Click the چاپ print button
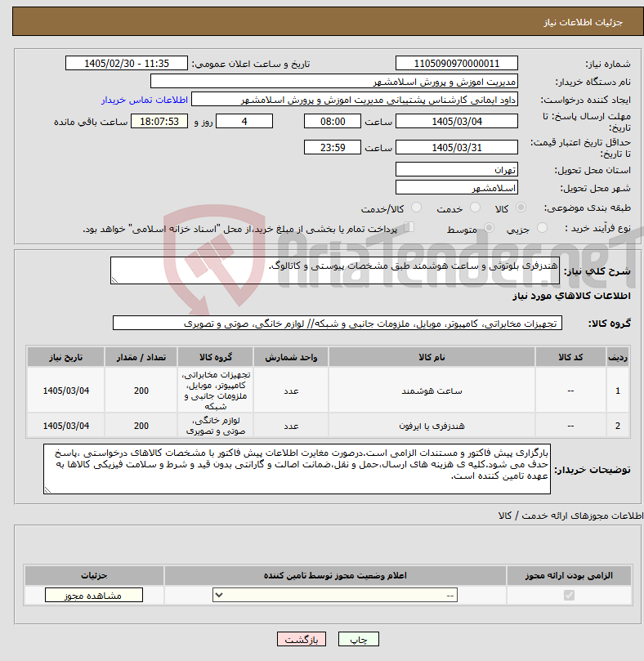Screen dimensions: 644x661 tap(359, 639)
